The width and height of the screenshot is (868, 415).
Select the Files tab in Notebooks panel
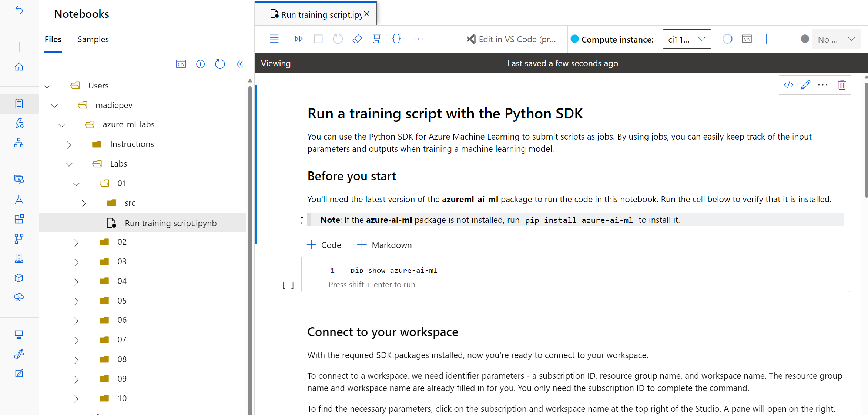(53, 39)
